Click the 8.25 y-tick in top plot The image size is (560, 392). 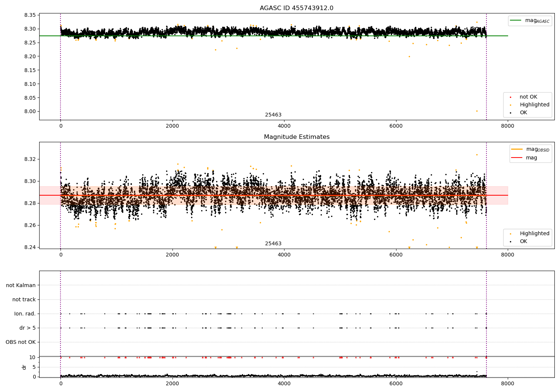click(30, 43)
